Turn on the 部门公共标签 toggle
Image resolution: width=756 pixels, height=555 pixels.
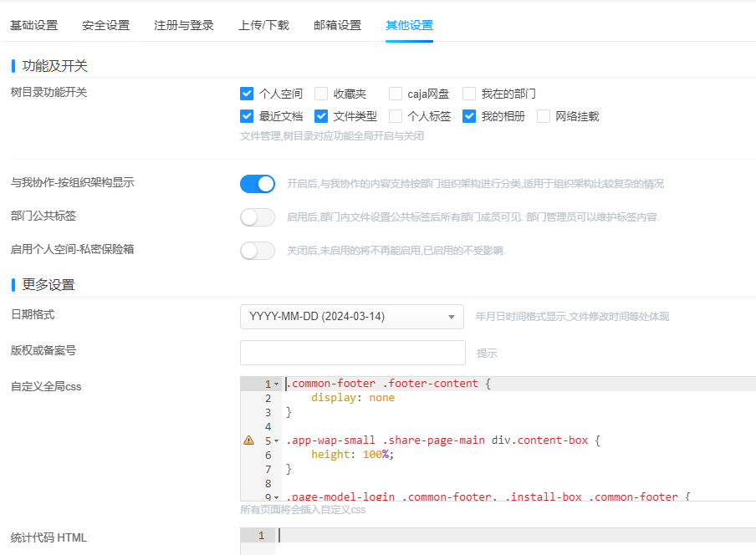[258, 217]
